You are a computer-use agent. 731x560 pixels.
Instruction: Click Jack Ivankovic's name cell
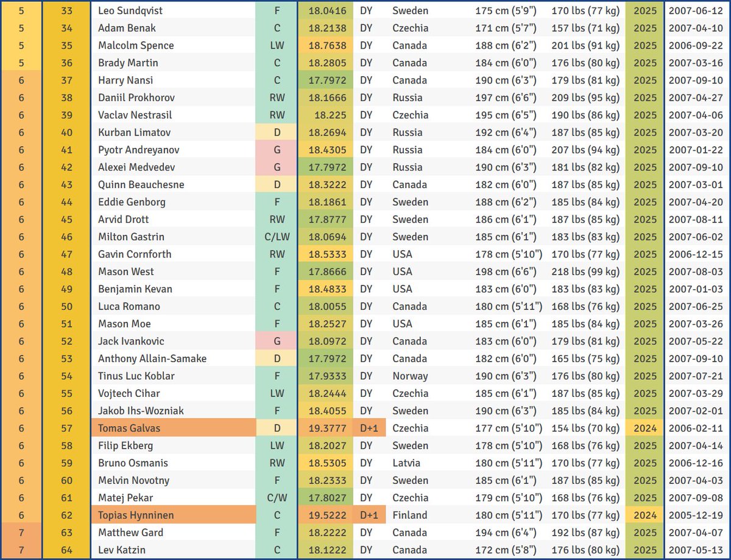(x=173, y=341)
